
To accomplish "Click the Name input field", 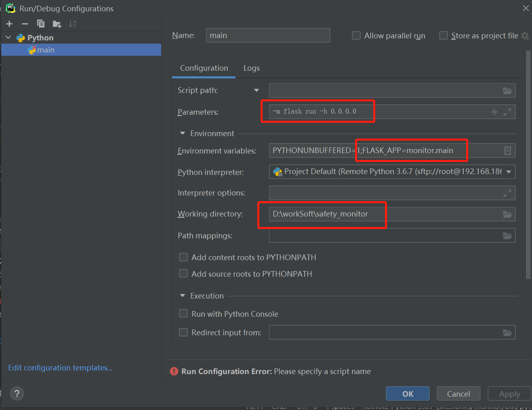I will [268, 35].
